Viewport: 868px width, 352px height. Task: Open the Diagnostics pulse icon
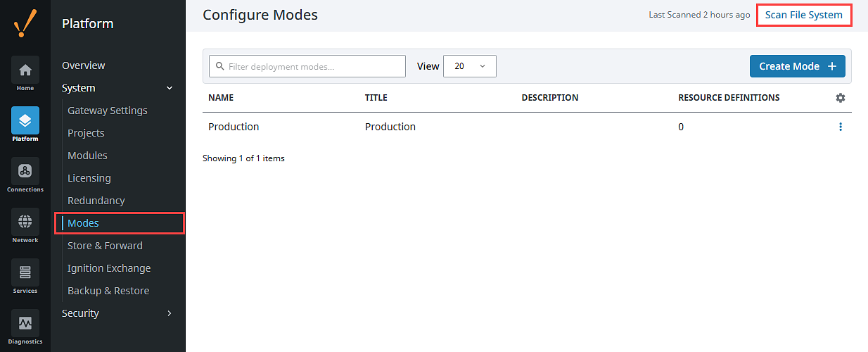point(25,323)
